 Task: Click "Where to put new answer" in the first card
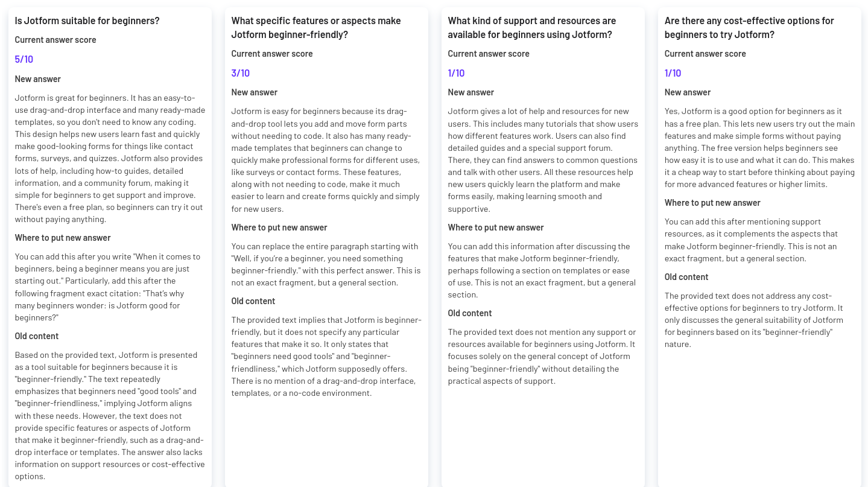point(63,238)
